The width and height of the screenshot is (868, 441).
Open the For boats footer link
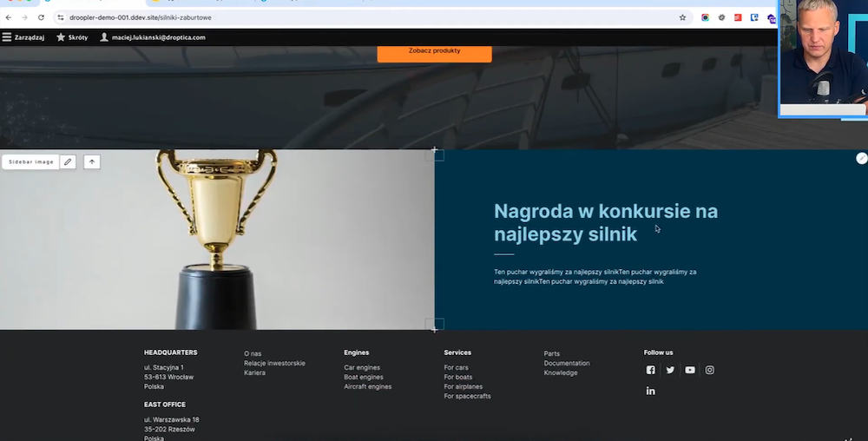pyautogui.click(x=457, y=378)
